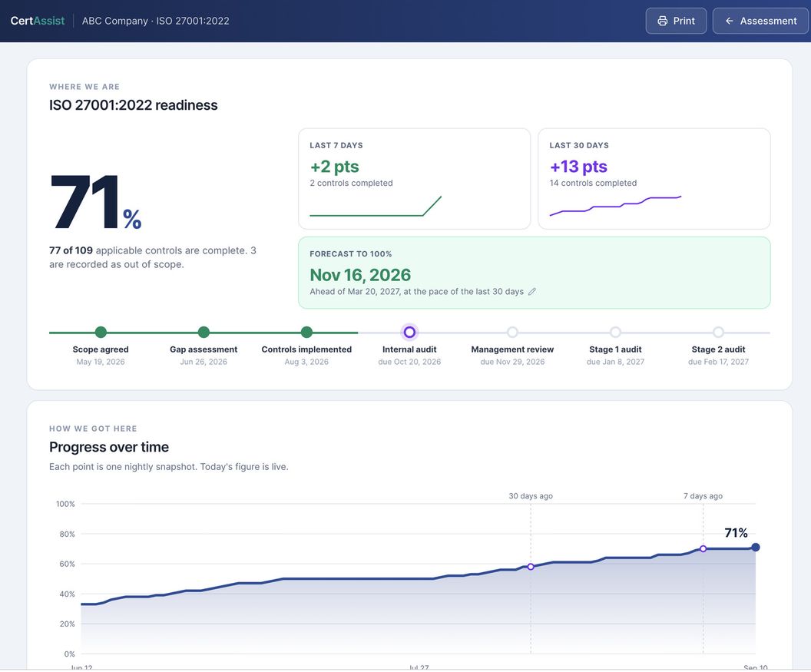Click the due Nov 29, 2026 date
Viewport: 811px width, 672px height.
point(512,362)
